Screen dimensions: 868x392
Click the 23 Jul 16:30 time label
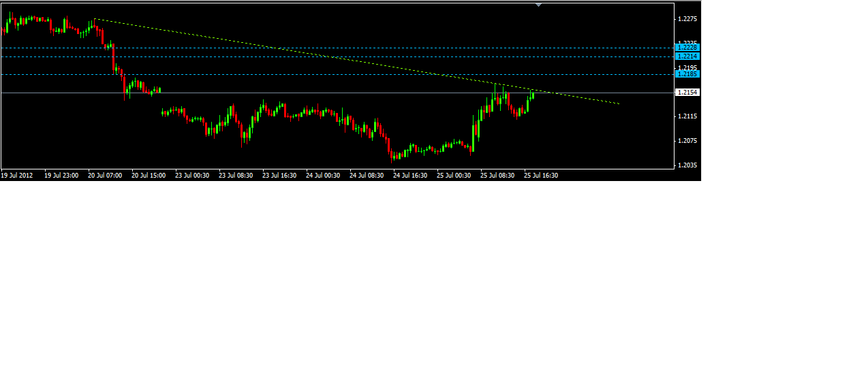(279, 176)
